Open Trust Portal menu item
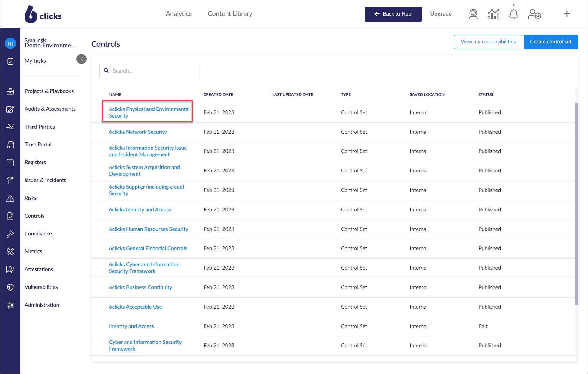The image size is (588, 374). tap(38, 145)
